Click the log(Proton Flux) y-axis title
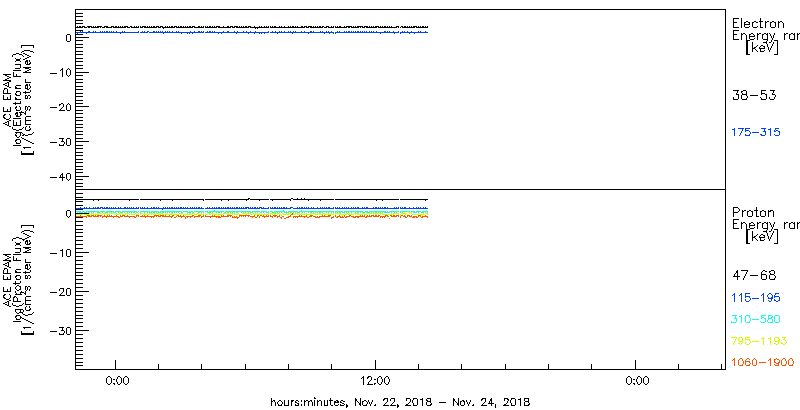The height and width of the screenshot is (410, 800). click(16, 279)
